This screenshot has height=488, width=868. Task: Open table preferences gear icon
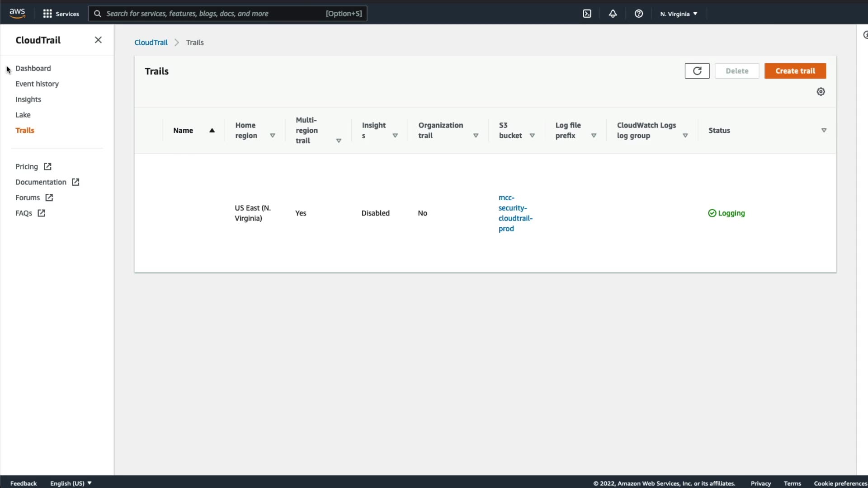pos(821,92)
